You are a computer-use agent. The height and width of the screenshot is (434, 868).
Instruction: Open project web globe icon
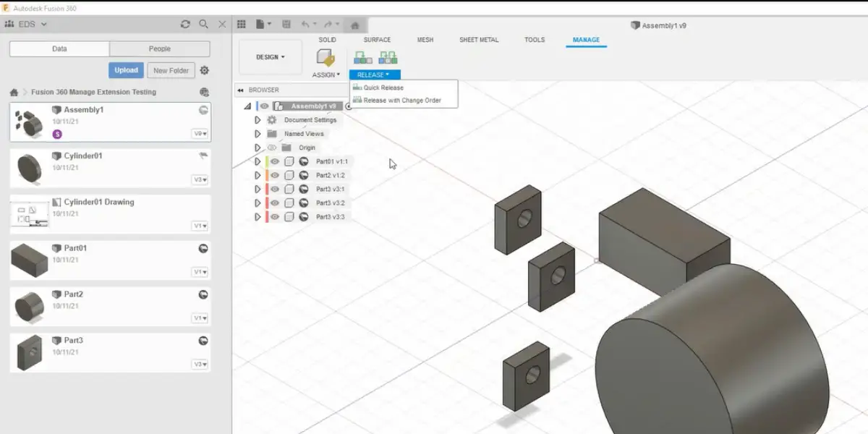(204, 92)
